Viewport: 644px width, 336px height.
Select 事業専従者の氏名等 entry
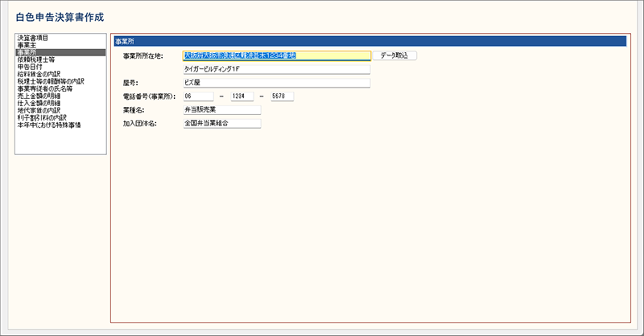coord(44,88)
